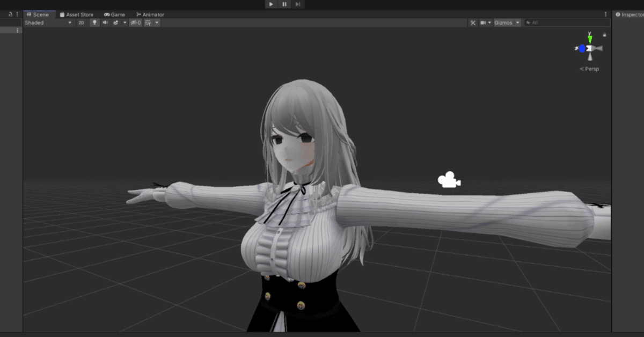Open the tool settings wrench icon
644x337 pixels.
(473, 23)
